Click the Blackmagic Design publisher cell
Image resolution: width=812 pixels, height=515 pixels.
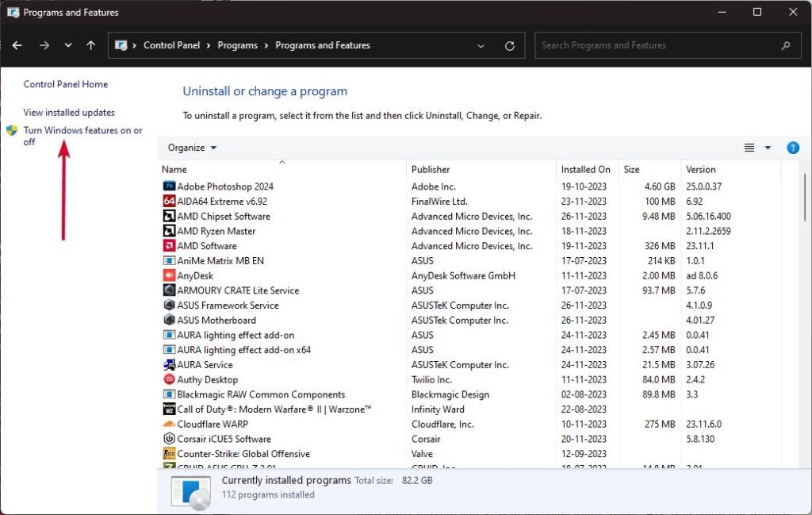click(450, 394)
